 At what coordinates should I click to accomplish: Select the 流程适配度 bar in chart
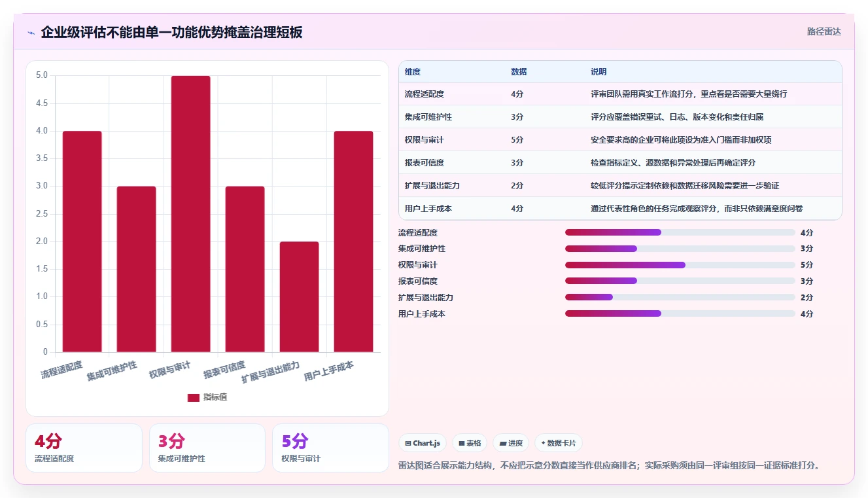pos(82,241)
